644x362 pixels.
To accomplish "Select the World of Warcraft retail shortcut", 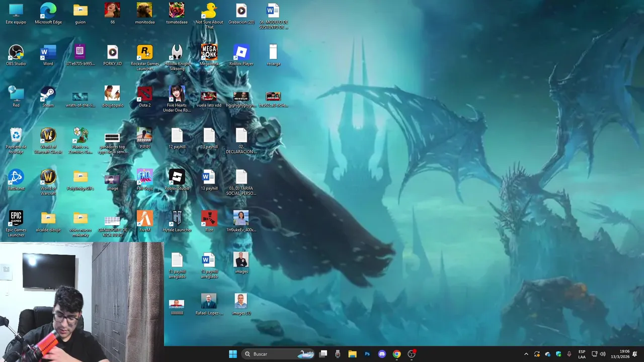I will (48, 183).
